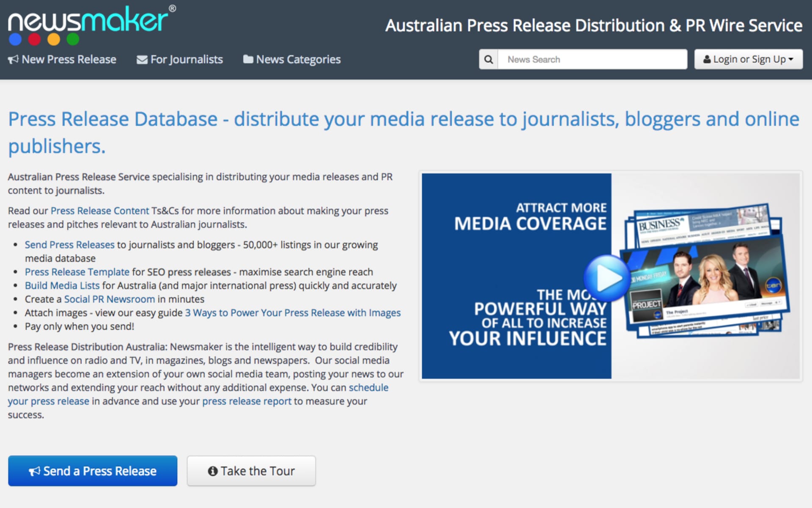Click the 'Pay only when you send!' bullet
Image resolution: width=812 pixels, height=508 pixels.
(80, 326)
